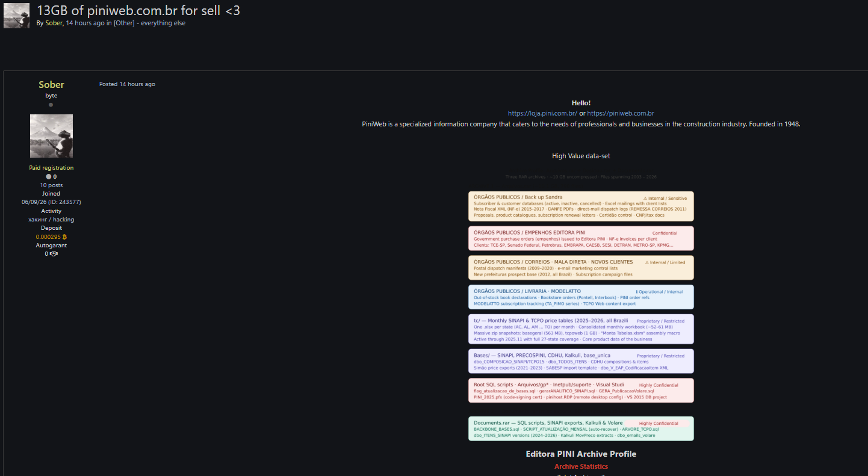Click the 'Deposit' label in user sidebar
Image resolution: width=868 pixels, height=476 pixels.
point(51,228)
